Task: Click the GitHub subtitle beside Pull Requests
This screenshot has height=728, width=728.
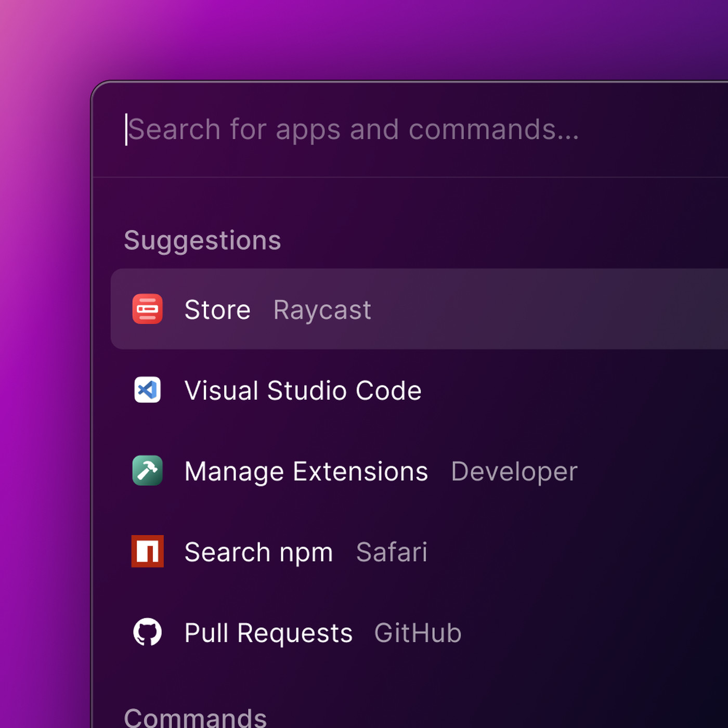Action: tap(418, 633)
